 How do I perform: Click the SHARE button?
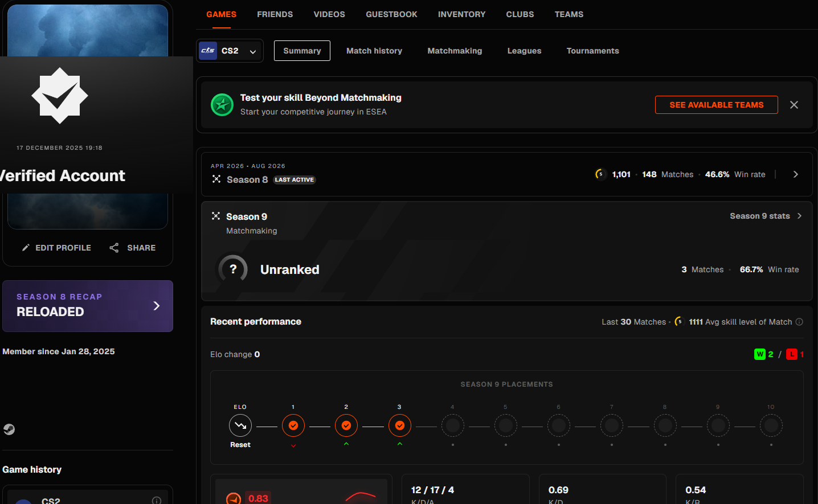132,248
